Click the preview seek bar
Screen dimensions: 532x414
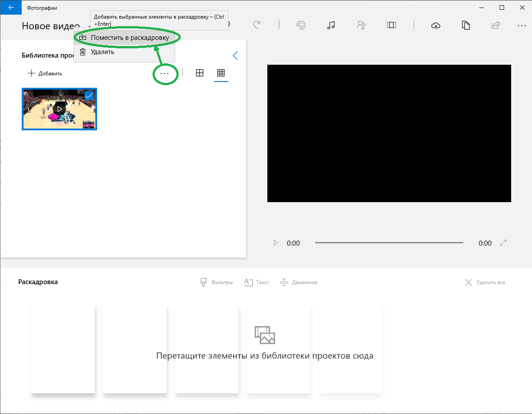tap(389, 243)
